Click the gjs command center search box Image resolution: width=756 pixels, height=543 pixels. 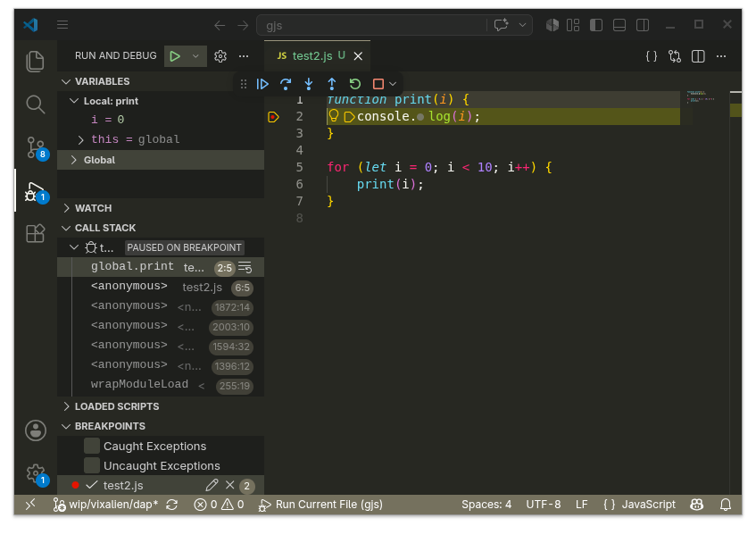pyautogui.click(x=371, y=25)
